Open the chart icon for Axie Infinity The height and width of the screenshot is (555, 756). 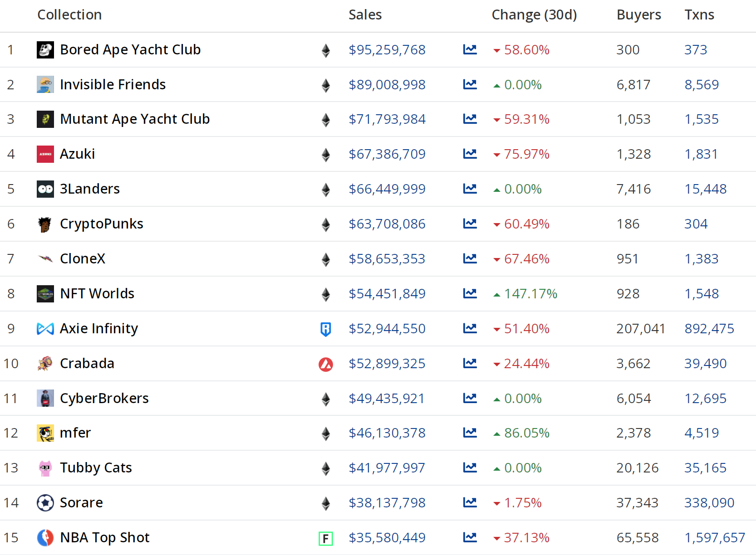click(470, 328)
